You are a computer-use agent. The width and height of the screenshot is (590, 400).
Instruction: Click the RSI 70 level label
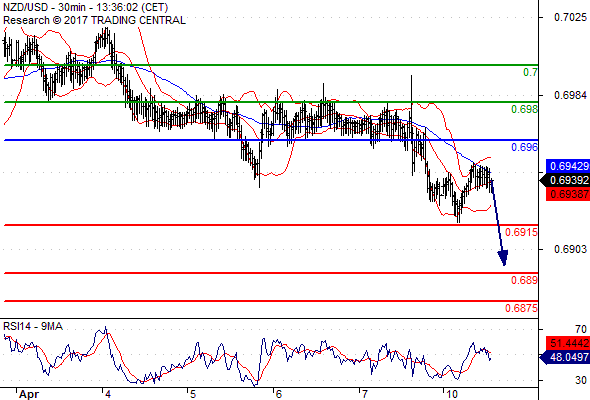[581, 330]
